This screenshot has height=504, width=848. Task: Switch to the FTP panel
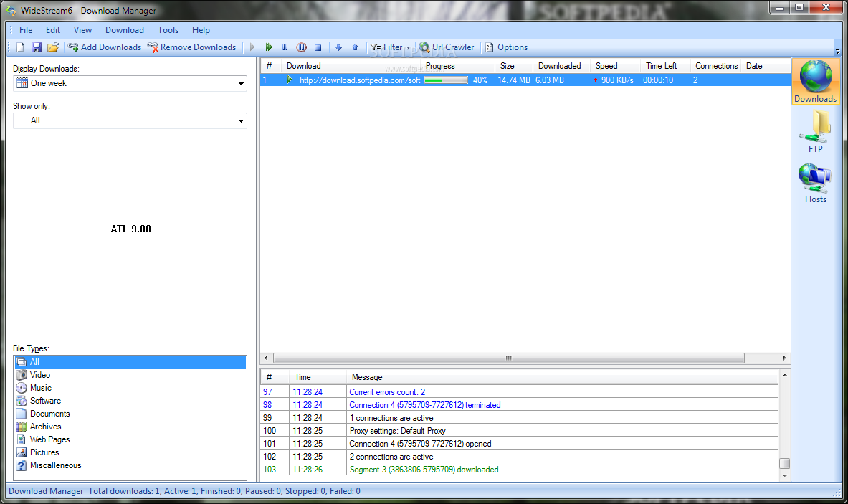click(x=816, y=131)
